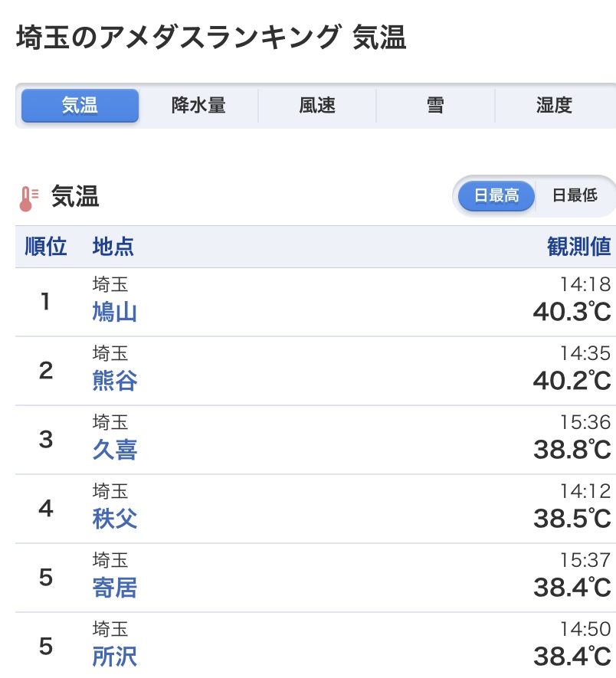
Task: Visit the 所沢 location link
Action: point(115,657)
